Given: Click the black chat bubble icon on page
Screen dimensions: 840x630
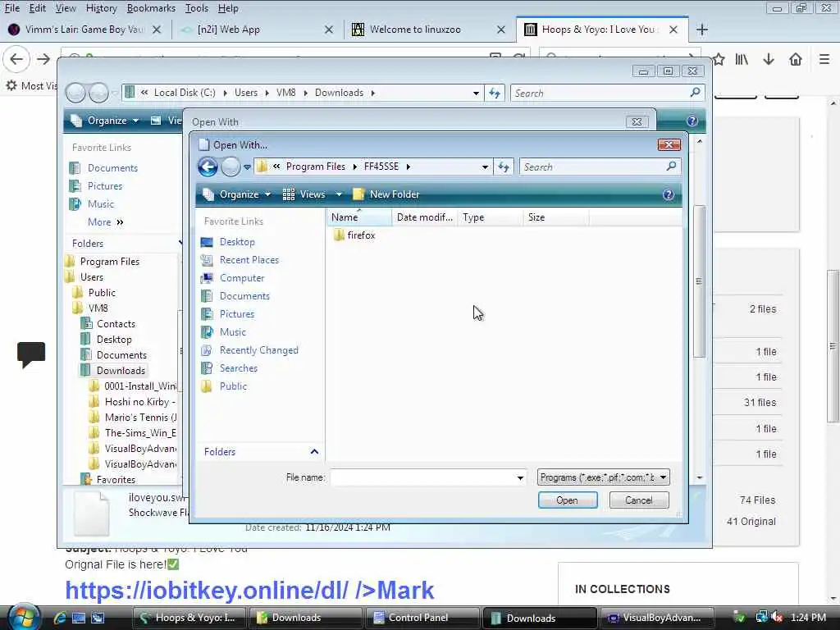Looking at the screenshot, I should point(31,354).
